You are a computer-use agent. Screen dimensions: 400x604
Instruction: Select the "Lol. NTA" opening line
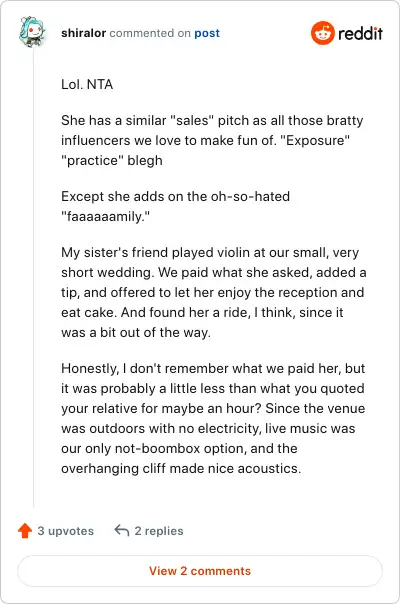pos(87,84)
